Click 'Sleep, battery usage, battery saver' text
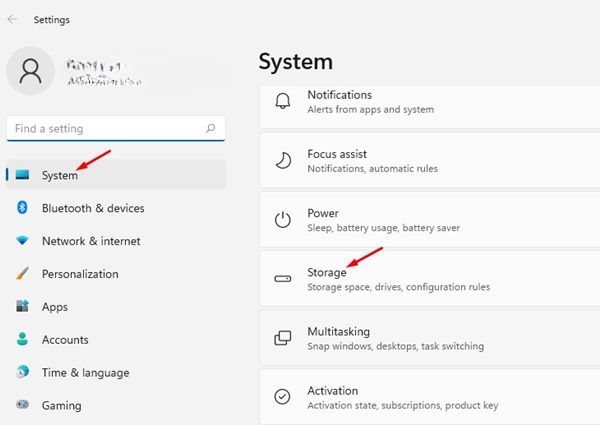The image size is (600, 425). tap(384, 228)
